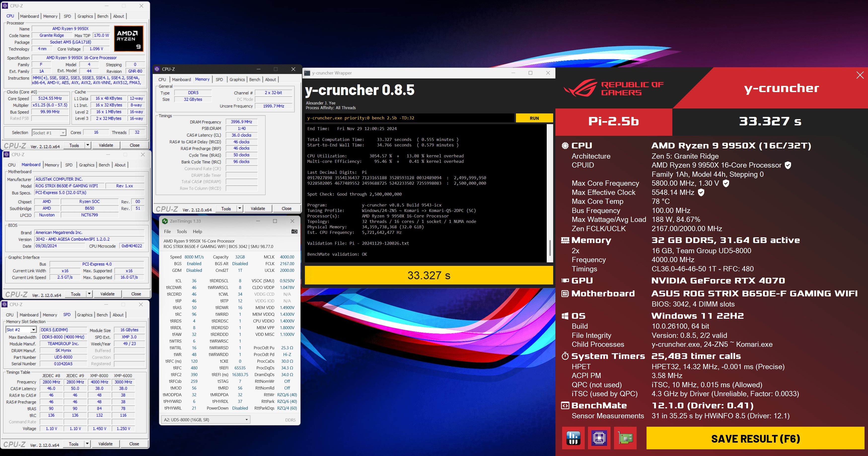Screen dimensions: 868x456
Task: Click Motherboard section icon in BenchMate
Action: click(x=565, y=293)
